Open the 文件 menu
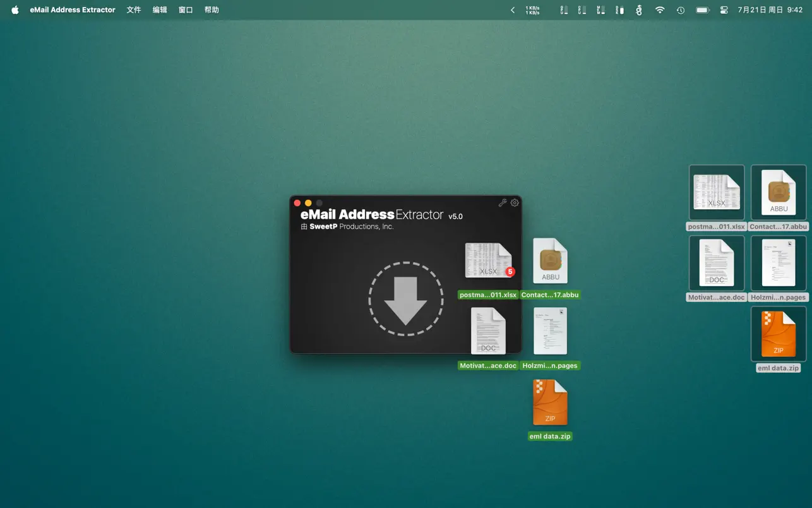 [x=134, y=10]
